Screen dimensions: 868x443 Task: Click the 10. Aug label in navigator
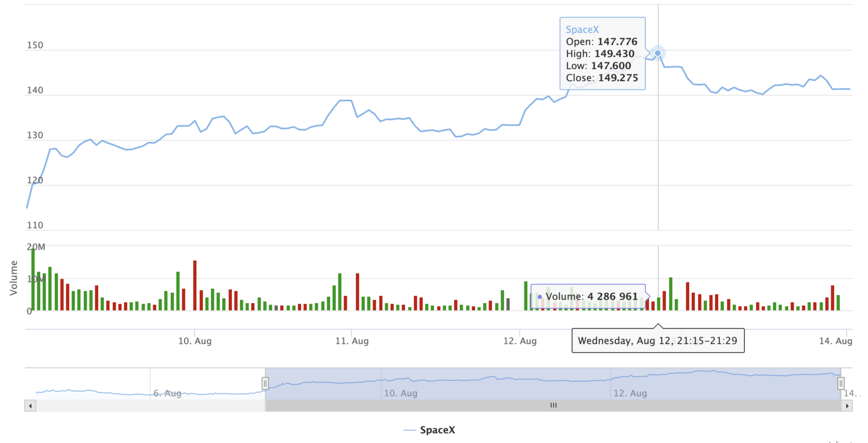[400, 393]
